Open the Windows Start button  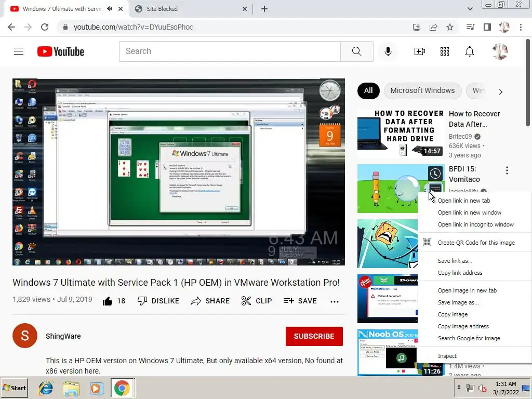14,388
